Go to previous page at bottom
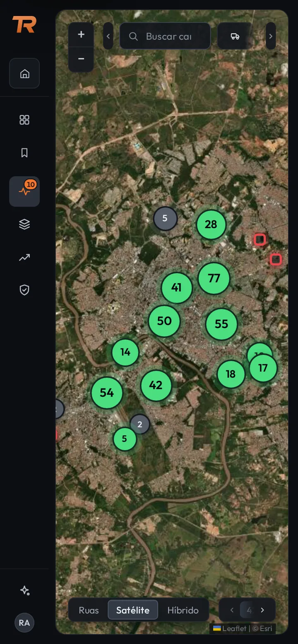The height and width of the screenshot is (644, 298). coord(232,610)
